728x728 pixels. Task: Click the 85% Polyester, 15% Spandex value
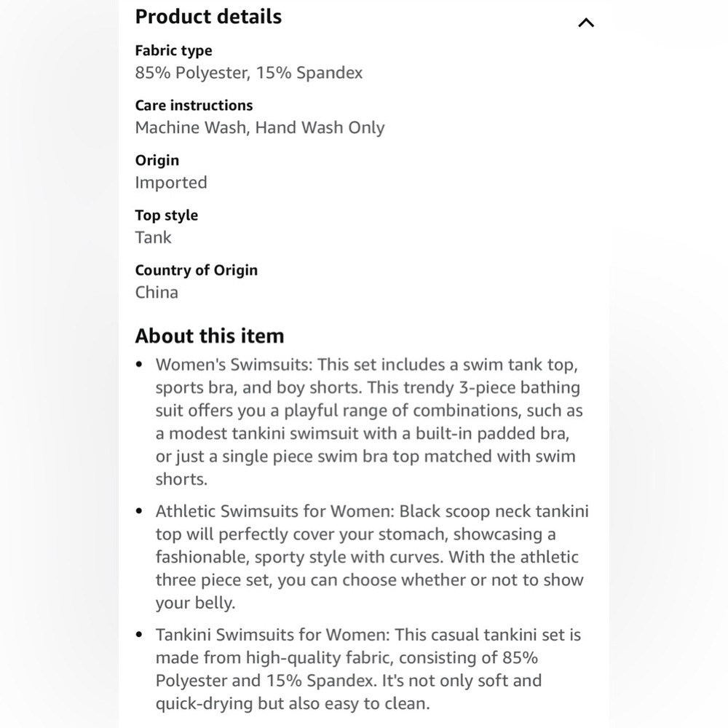point(249,73)
